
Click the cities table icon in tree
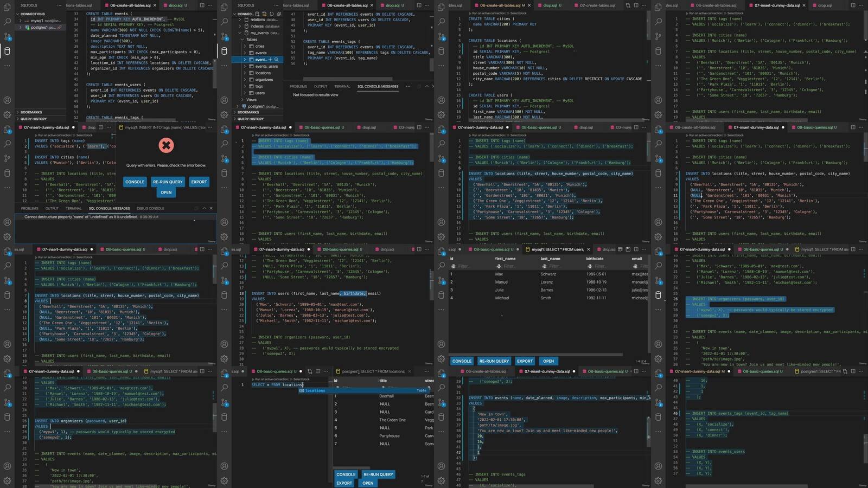251,46
